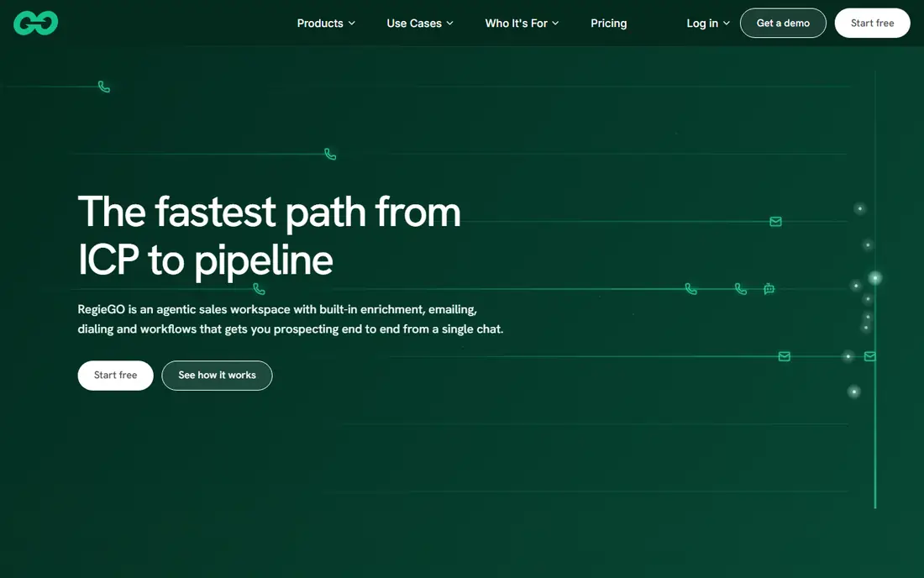This screenshot has height=578, width=924.
Task: Click the See how it works button
Action: pyautogui.click(x=217, y=376)
